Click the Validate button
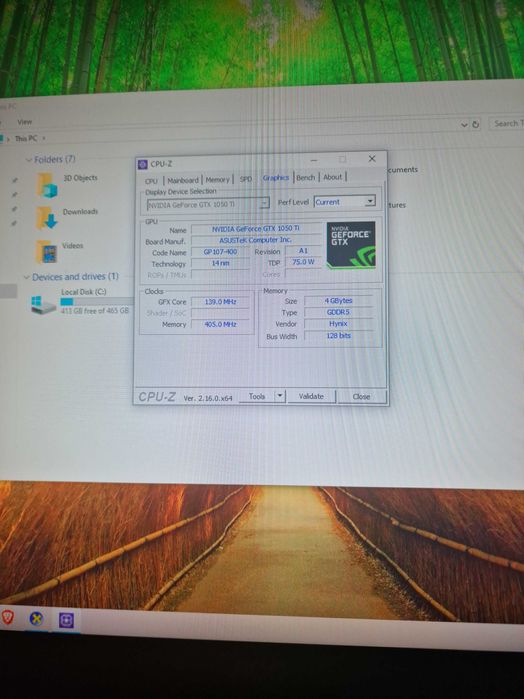The width and height of the screenshot is (524, 699). (x=311, y=396)
